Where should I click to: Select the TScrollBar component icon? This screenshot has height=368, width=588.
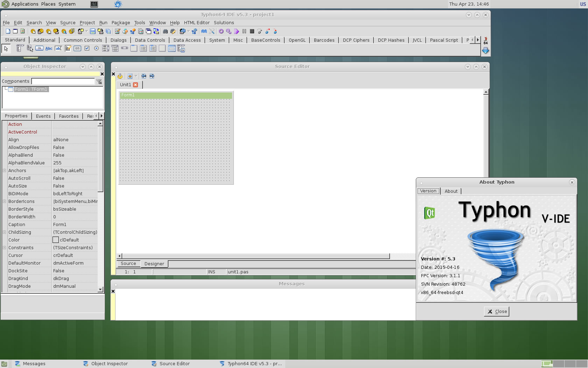point(125,48)
